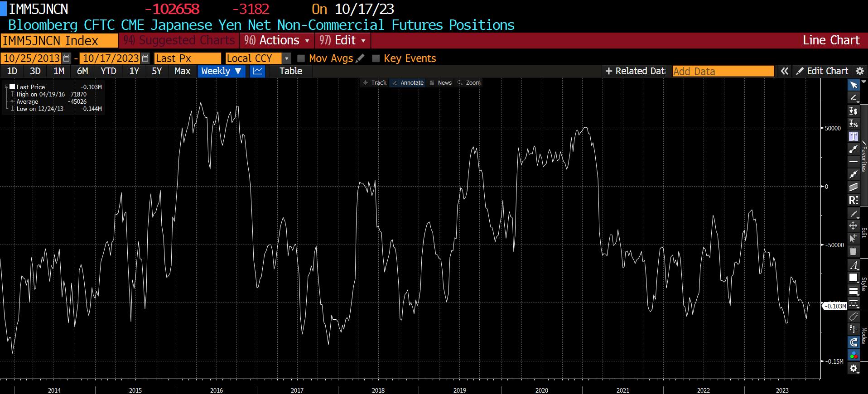This screenshot has width=868, height=394.
Task: Switch to the Table view tab
Action: point(290,71)
